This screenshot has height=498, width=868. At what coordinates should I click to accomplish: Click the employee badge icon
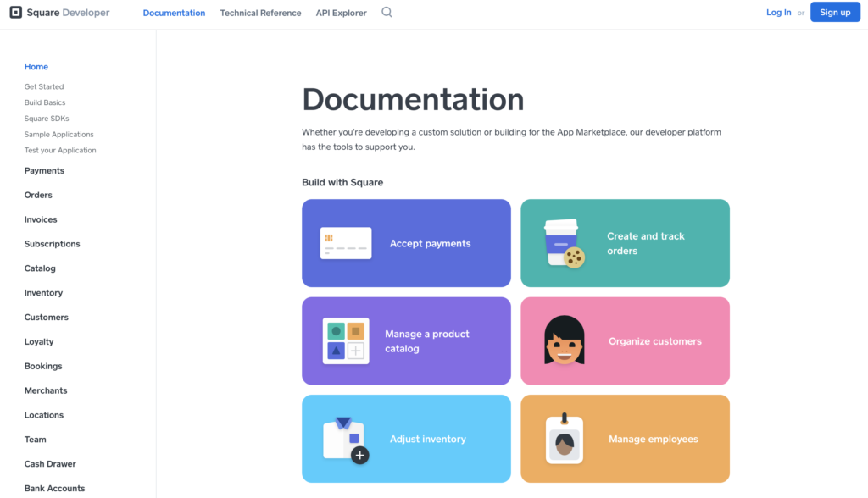(564, 438)
